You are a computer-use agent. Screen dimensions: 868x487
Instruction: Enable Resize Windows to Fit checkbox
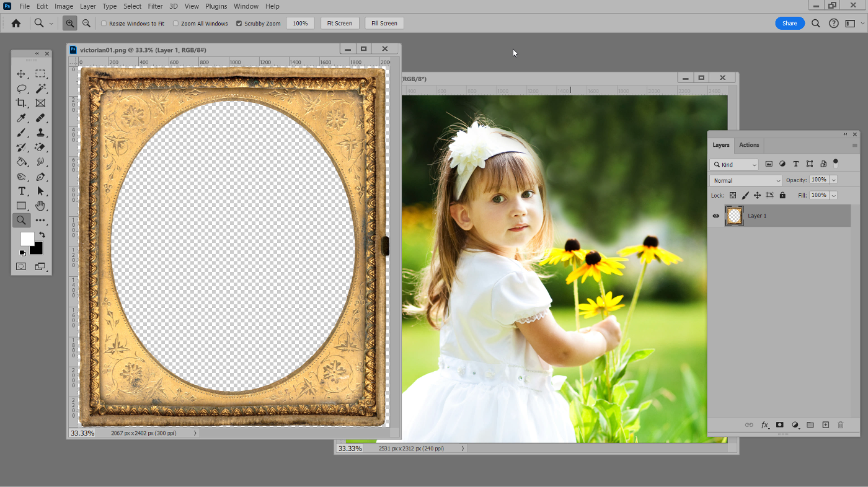[104, 24]
